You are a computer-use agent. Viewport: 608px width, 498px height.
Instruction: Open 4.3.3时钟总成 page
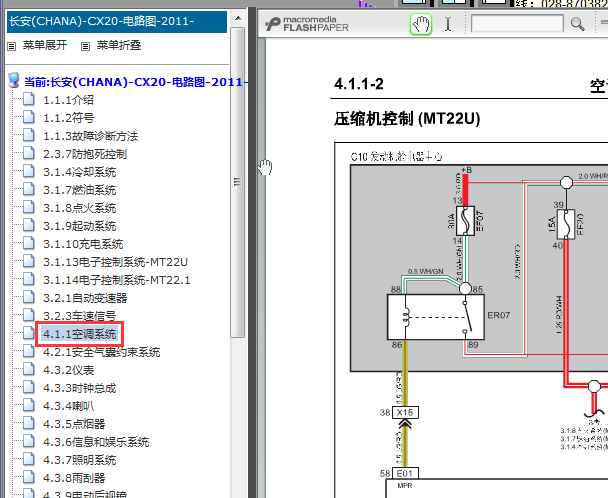[79, 388]
